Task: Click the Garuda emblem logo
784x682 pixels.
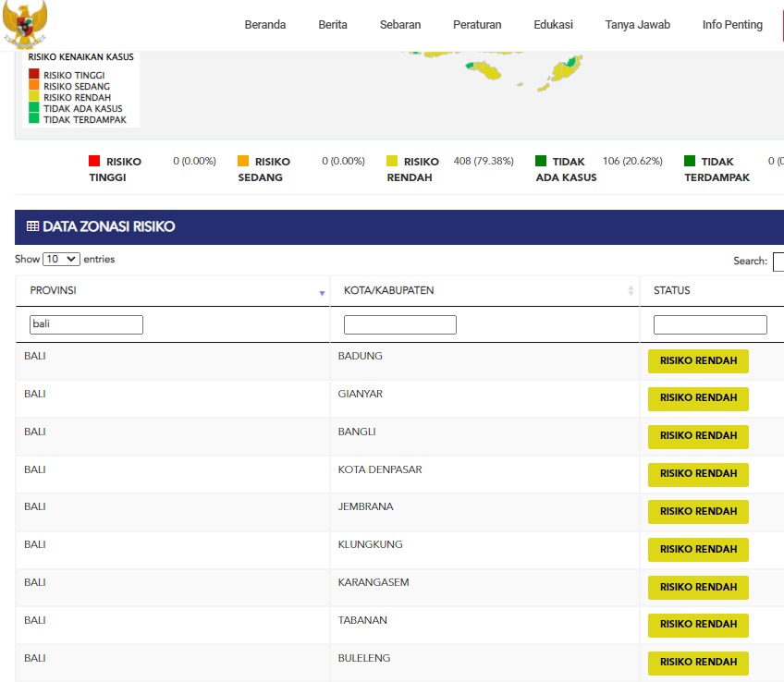Action: point(25,24)
